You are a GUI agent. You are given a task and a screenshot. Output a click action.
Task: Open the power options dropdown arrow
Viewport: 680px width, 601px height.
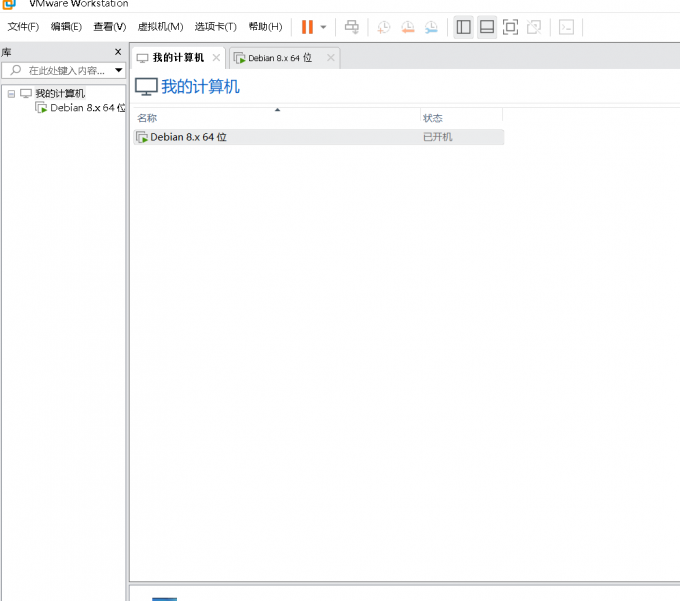point(323,27)
